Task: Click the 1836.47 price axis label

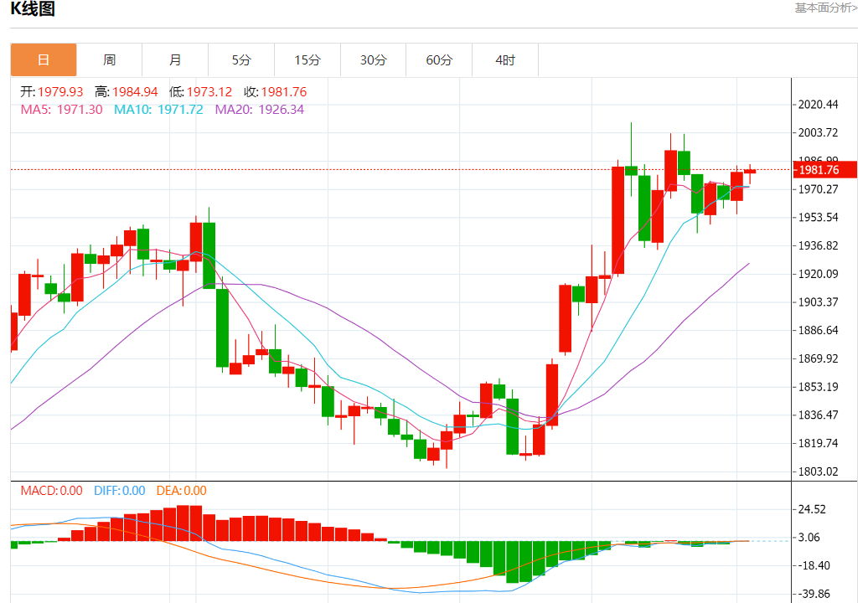Action: coord(819,415)
